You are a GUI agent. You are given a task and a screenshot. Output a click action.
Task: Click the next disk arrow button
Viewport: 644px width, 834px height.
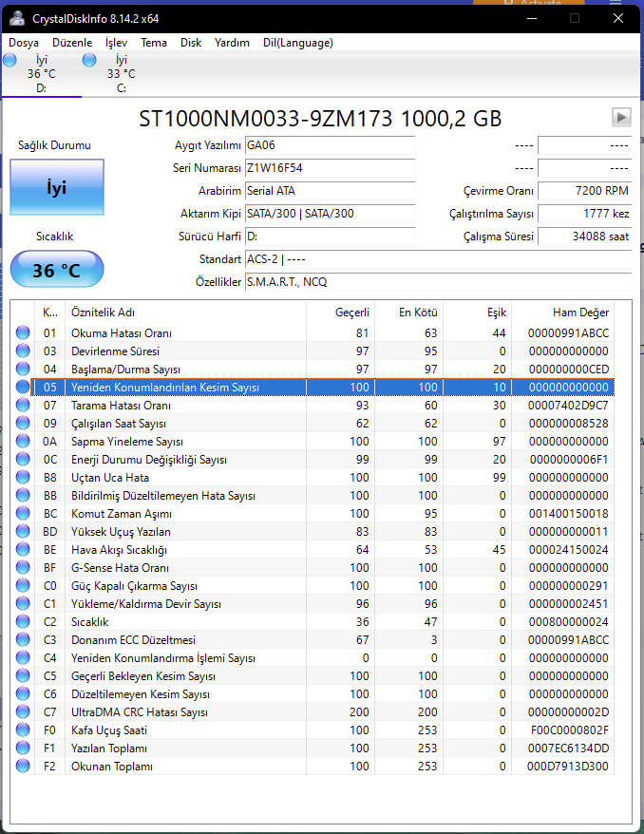621,117
